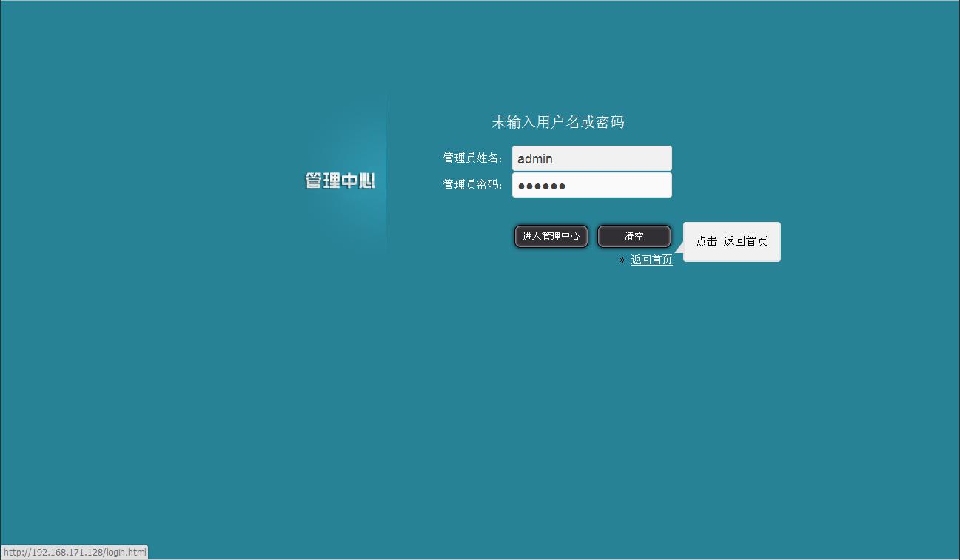Screen dimensions: 960x560
Task: Click the 管理员姓名 label
Action: coord(473,158)
